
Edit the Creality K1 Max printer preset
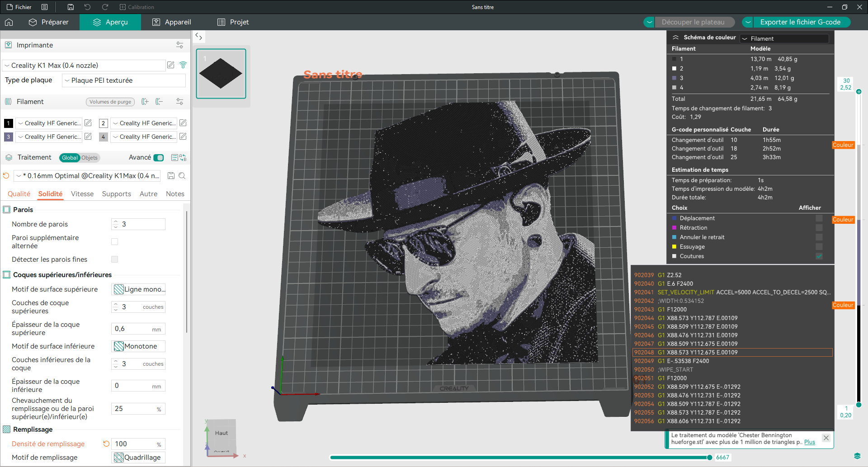click(x=171, y=65)
